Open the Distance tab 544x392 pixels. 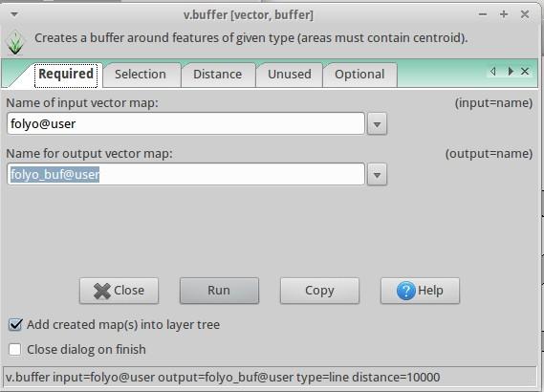click(x=218, y=75)
